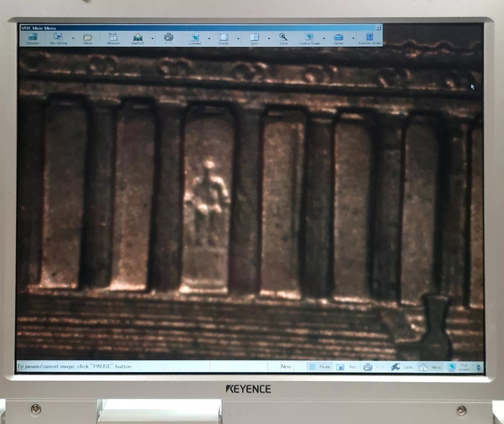Open the Album folder icon
The width and height of the screenshot is (504, 424).
coord(88,39)
